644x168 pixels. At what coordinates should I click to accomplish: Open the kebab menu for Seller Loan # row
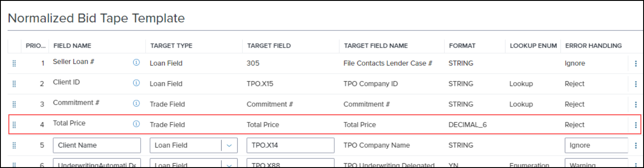click(x=636, y=63)
